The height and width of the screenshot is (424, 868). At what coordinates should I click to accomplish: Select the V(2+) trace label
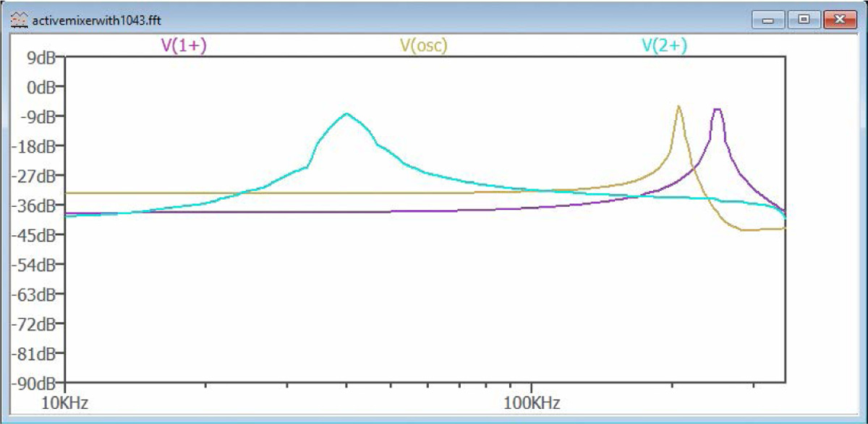click(x=664, y=45)
